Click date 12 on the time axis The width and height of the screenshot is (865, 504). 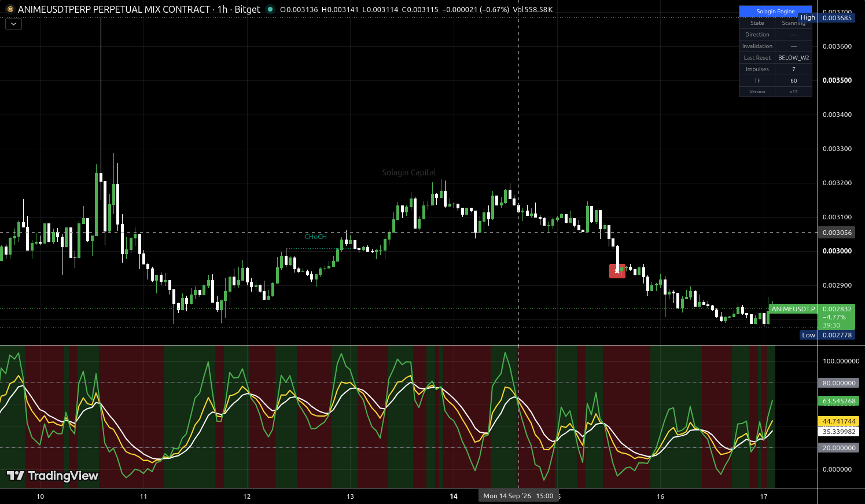tap(247, 496)
